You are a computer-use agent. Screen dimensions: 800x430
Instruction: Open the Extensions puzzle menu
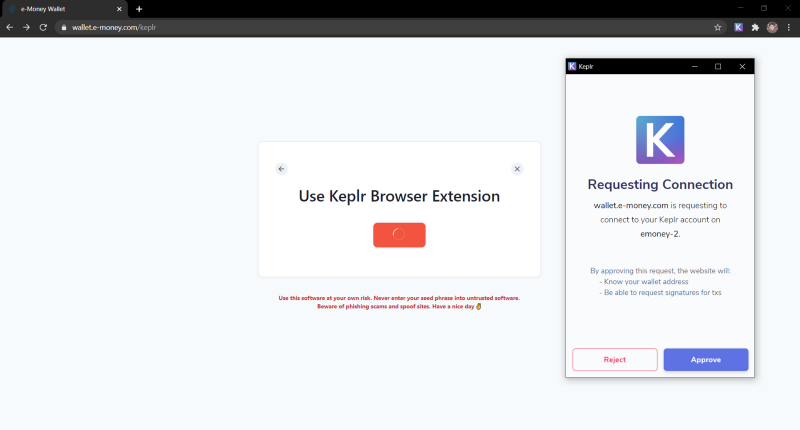(755, 28)
